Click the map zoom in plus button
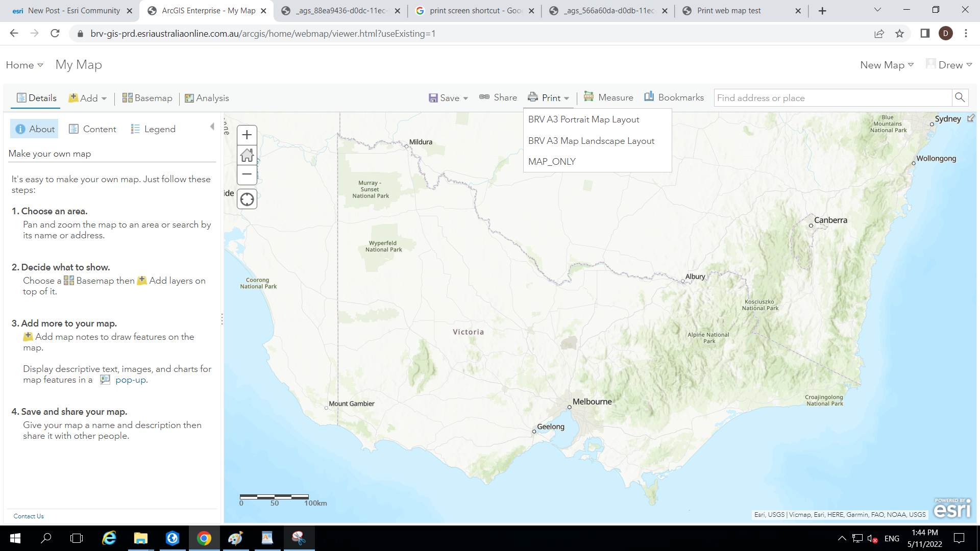Image resolution: width=980 pixels, height=551 pixels. [x=247, y=135]
